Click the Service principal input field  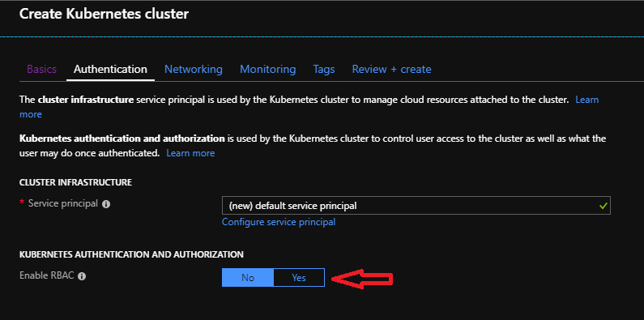point(416,206)
